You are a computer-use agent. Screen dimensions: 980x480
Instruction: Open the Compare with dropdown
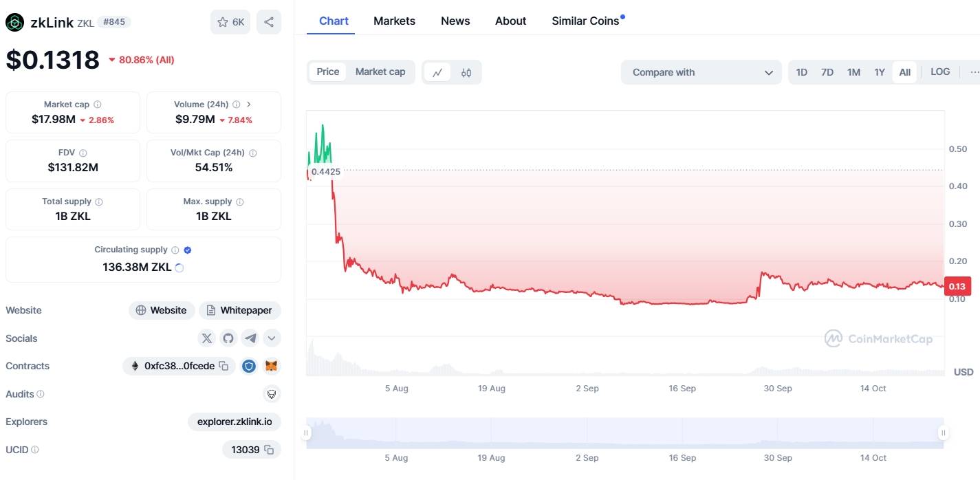701,72
